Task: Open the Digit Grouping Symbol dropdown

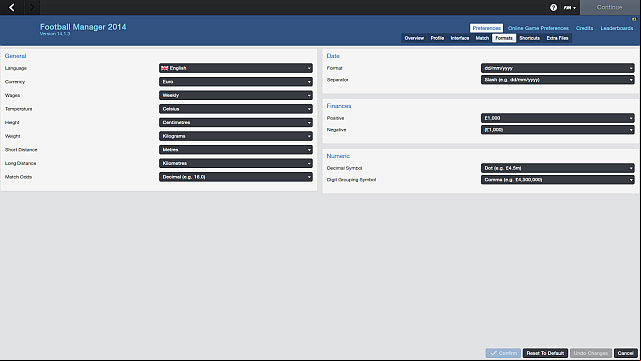Action: pyautogui.click(x=558, y=179)
